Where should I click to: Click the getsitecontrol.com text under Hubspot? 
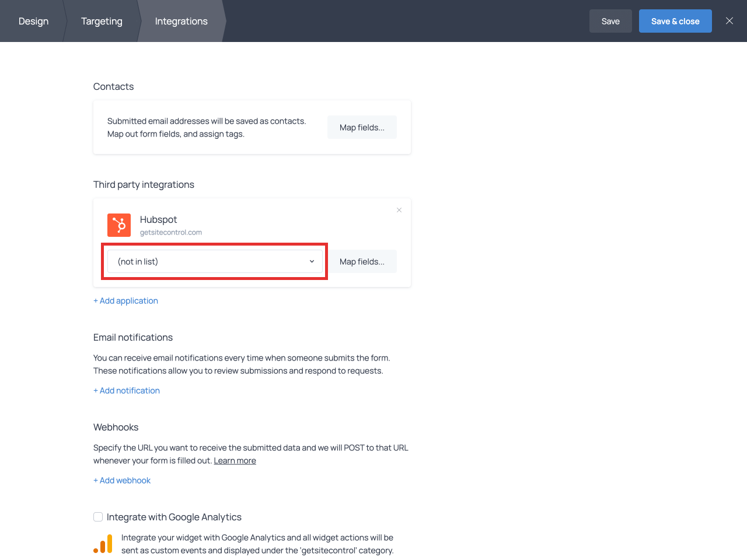click(x=171, y=232)
